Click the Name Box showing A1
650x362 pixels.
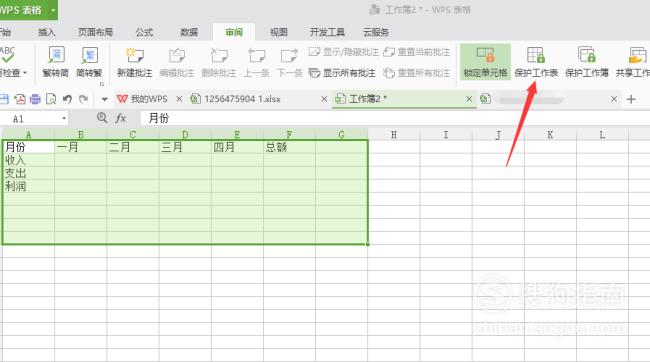click(29, 119)
